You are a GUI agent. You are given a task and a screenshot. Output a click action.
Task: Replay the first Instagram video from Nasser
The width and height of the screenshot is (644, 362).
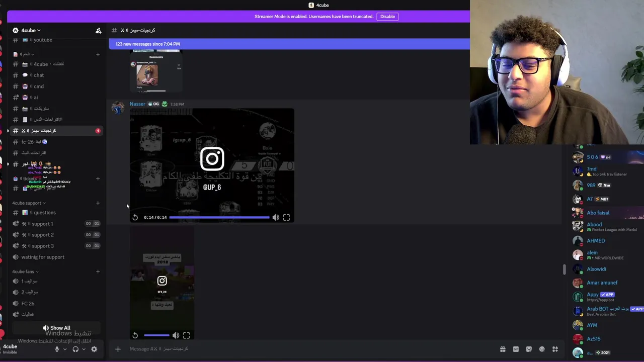pos(135,217)
